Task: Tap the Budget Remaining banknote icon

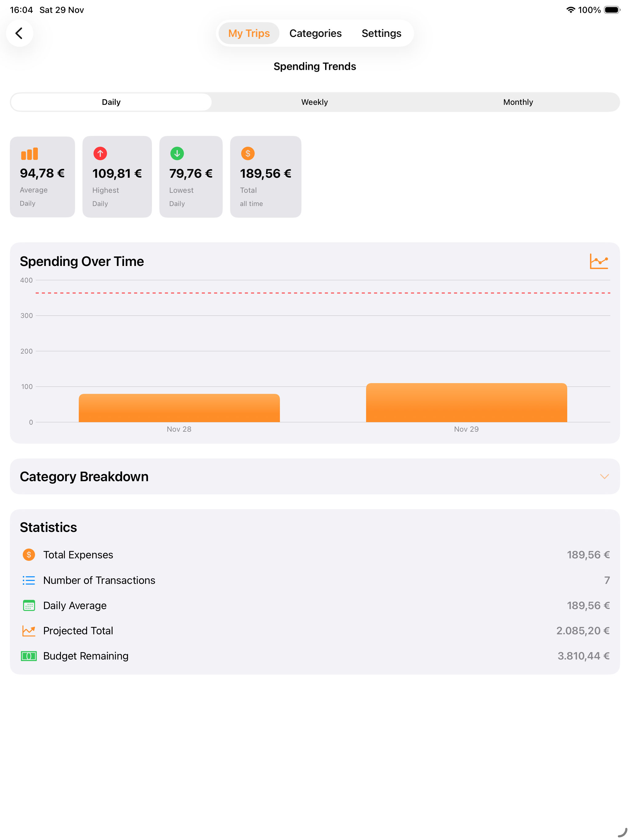Action: [29, 656]
